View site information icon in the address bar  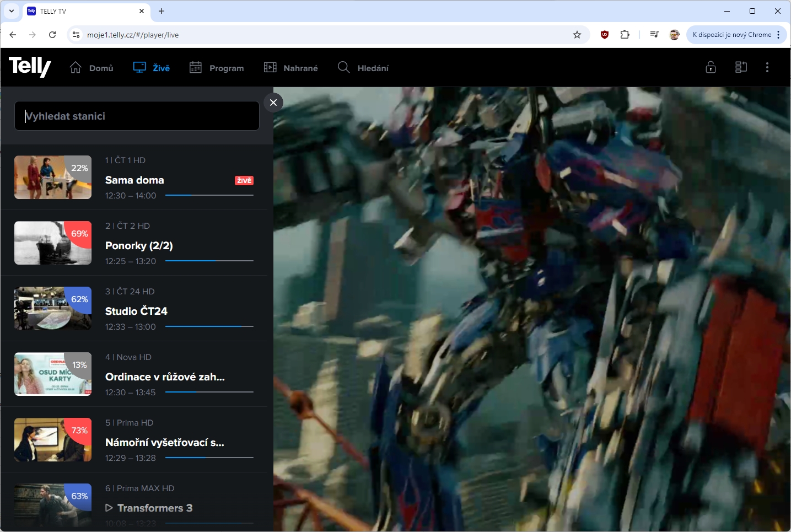click(76, 35)
